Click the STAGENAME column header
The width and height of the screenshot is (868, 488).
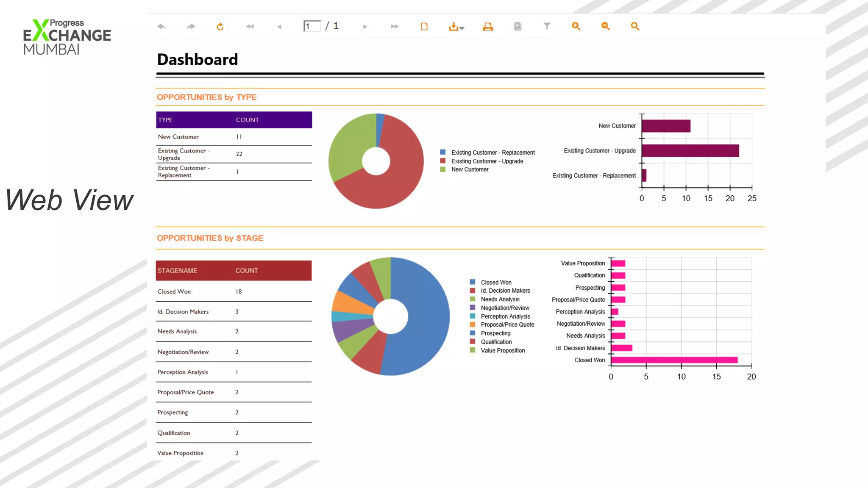[x=177, y=271]
